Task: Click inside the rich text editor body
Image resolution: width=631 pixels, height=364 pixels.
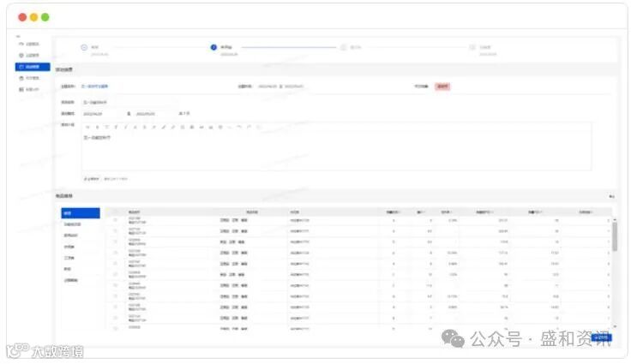Action: (336, 151)
